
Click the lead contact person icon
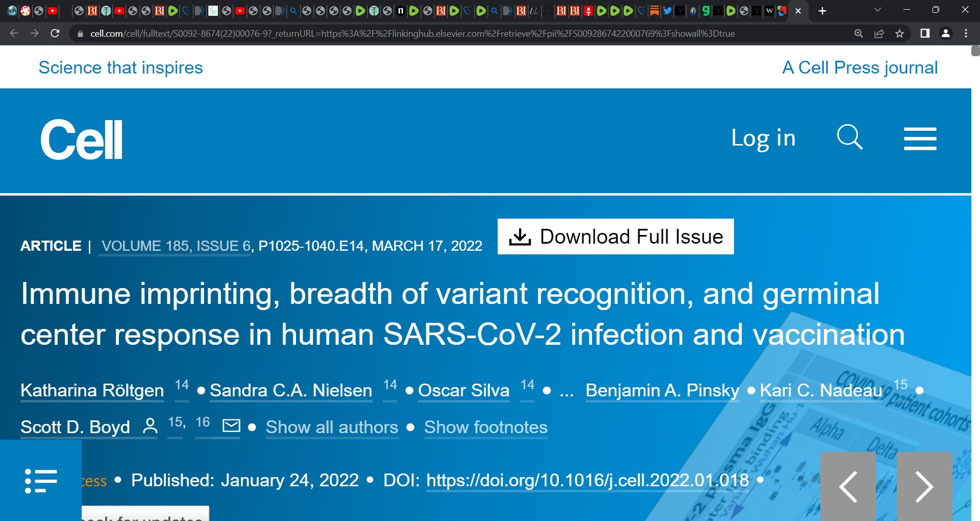point(150,425)
